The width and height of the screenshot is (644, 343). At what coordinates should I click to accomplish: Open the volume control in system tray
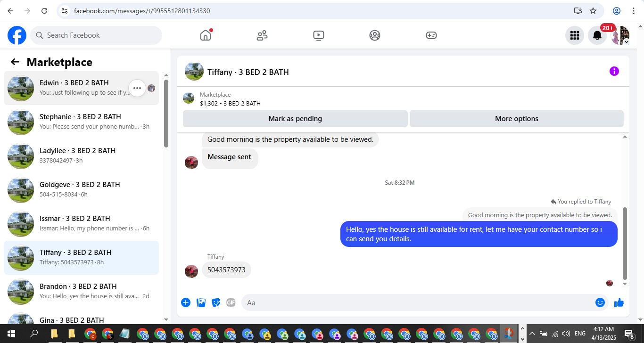point(566,334)
